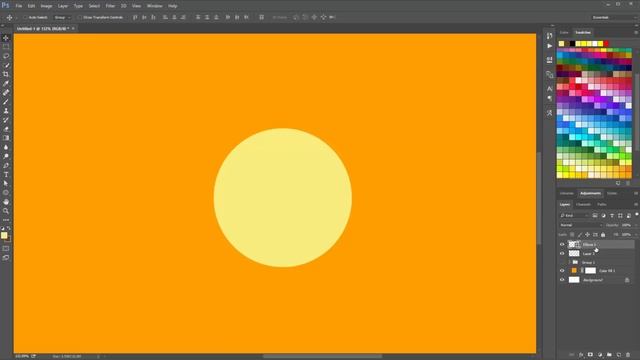Select the Eraser tool
640x360 pixels.
point(6,129)
